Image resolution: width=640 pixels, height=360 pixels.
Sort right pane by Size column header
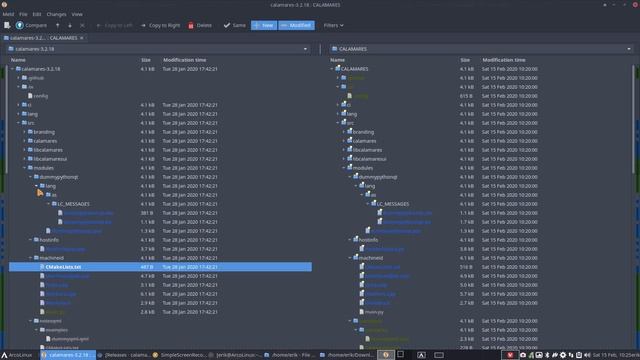(465, 60)
